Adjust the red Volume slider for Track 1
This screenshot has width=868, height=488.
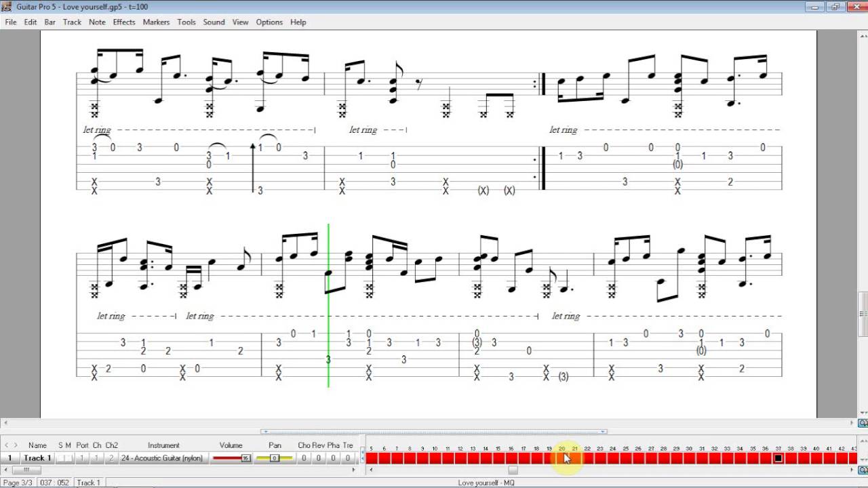(231, 458)
